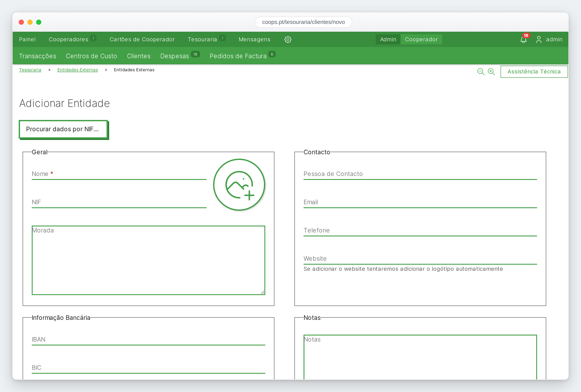Click the admin user profile icon
The image size is (581, 392).
coord(539,40)
